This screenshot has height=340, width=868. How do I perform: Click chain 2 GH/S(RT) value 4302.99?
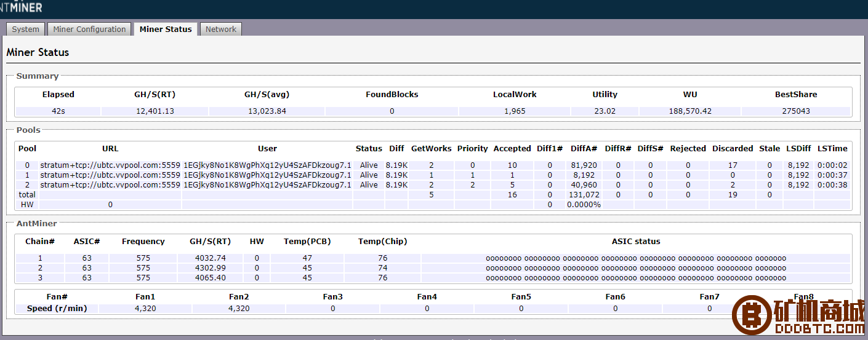[210, 268]
